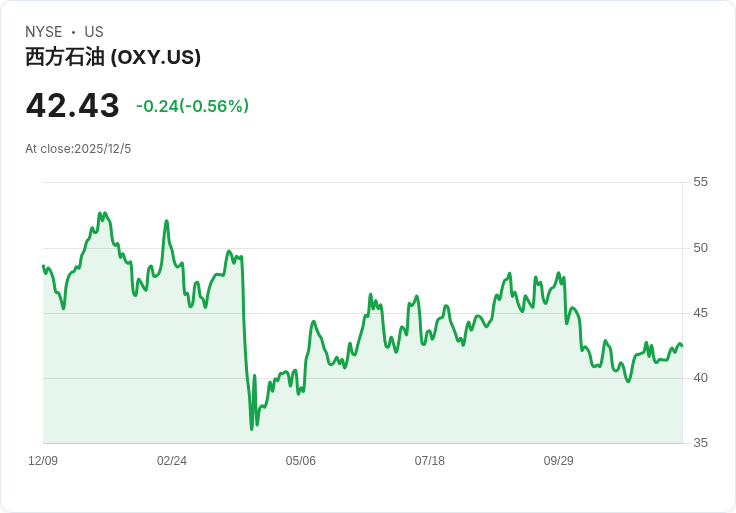Click the 09/29 date on x-axis
Screen dimensions: 736x513
[x=559, y=460]
